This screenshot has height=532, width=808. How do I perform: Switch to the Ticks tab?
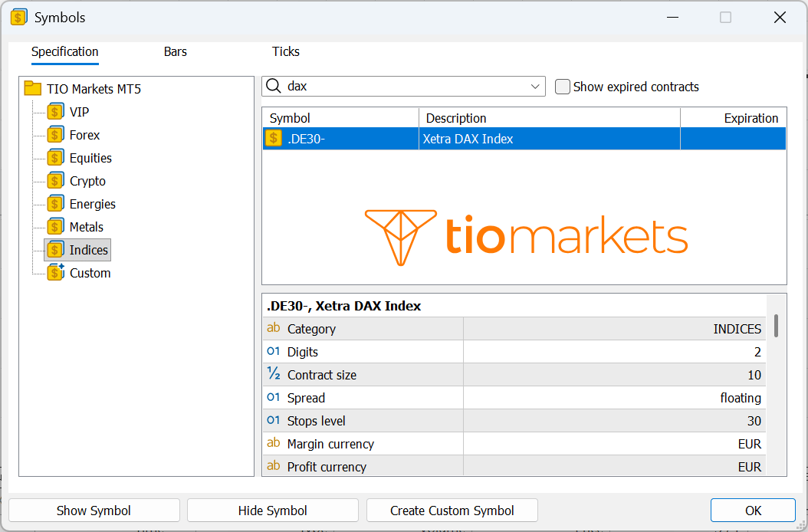(x=285, y=51)
